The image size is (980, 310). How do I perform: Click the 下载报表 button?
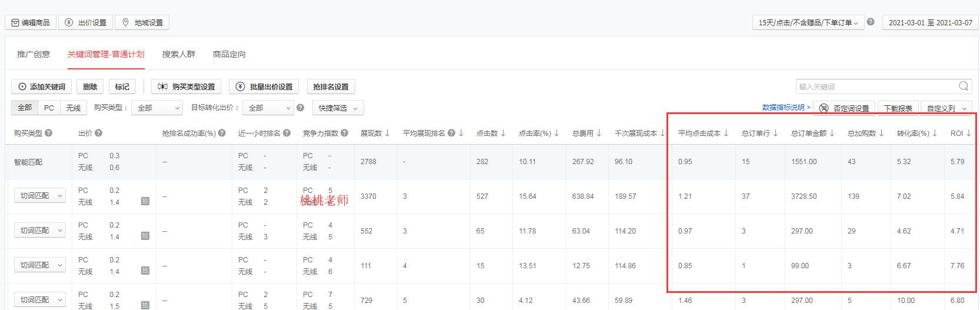(898, 108)
